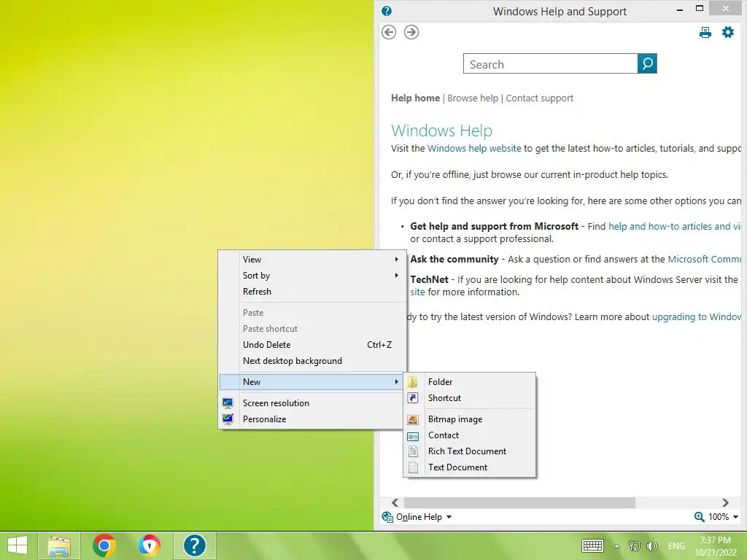Launch Google Chrome from the taskbar
The image size is (747, 560).
coord(104,545)
